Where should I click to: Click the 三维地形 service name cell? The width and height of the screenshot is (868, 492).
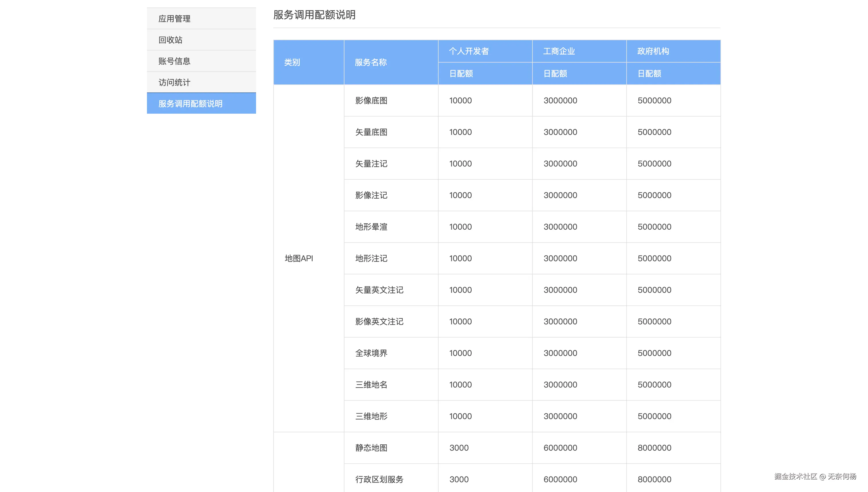click(x=371, y=416)
